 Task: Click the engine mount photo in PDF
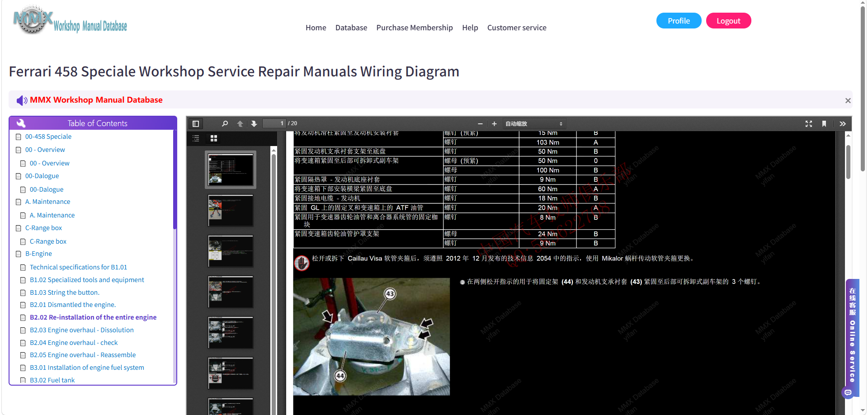[371, 337]
